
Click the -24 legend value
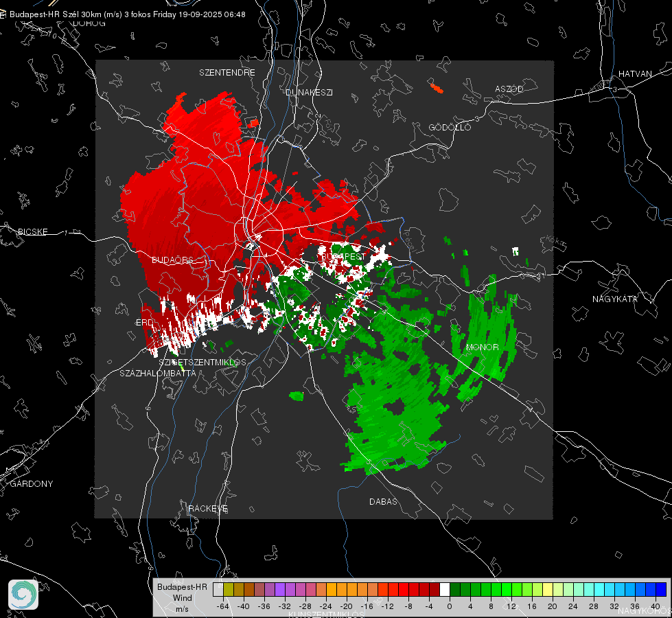point(326,606)
